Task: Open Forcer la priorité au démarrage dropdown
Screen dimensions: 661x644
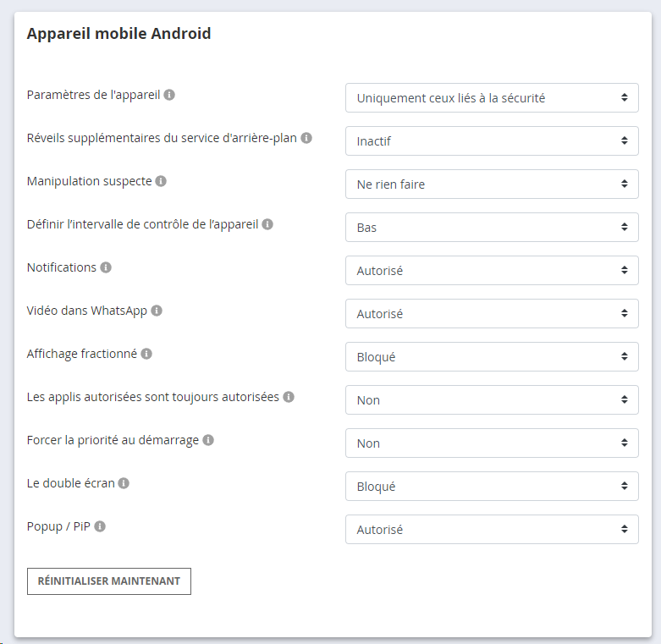Action: click(x=492, y=443)
